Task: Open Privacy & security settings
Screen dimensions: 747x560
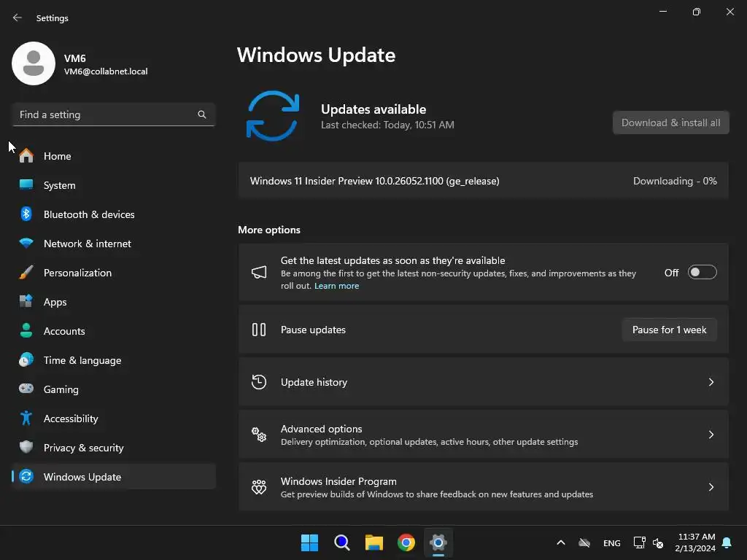Action: coord(114,447)
